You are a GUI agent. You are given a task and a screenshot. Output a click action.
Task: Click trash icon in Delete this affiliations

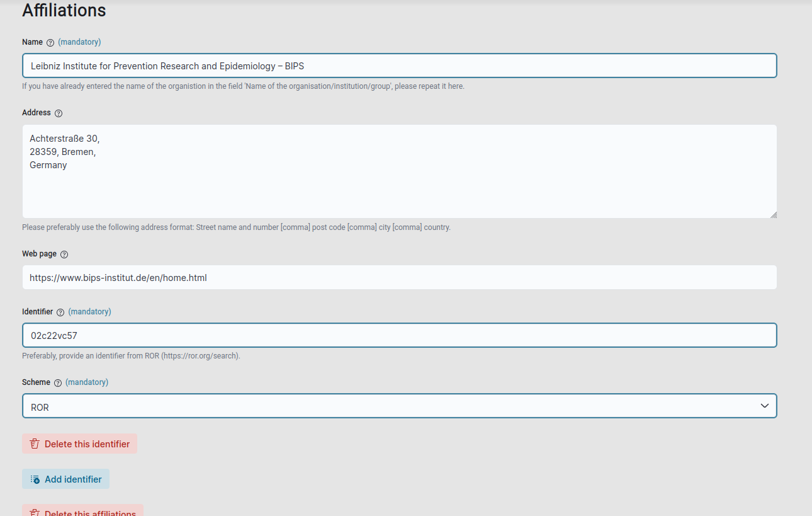click(x=35, y=513)
